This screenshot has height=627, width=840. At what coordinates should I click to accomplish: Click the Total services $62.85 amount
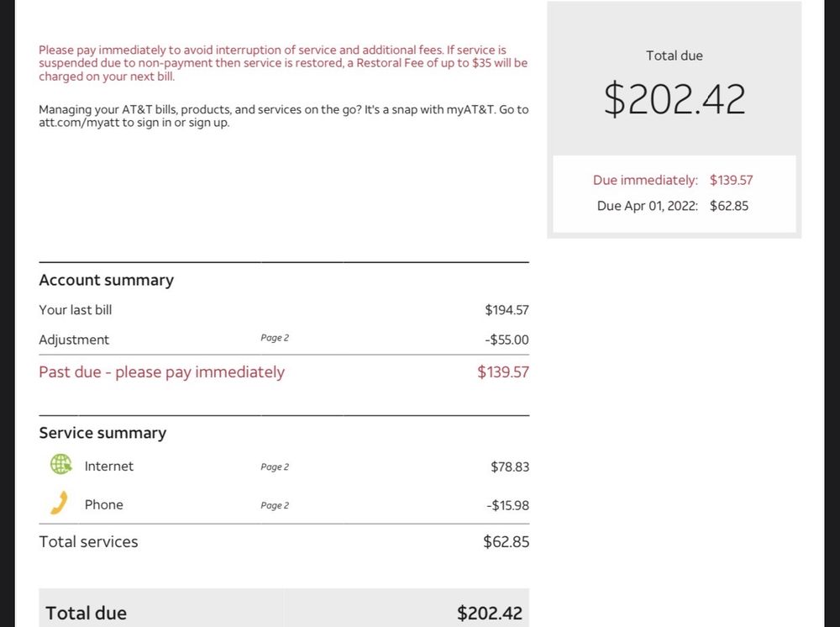[x=506, y=542]
